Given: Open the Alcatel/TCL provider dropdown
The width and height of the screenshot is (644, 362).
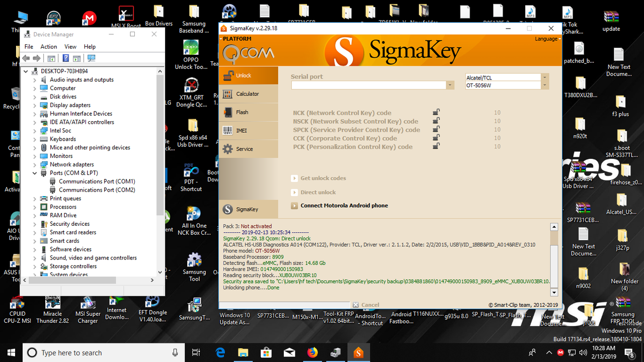Looking at the screenshot, I should pos(544,76).
